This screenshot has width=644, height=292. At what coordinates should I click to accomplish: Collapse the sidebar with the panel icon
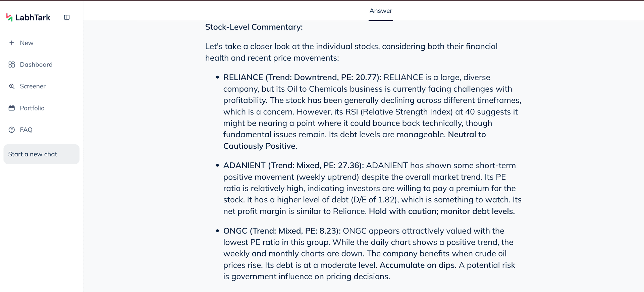[67, 17]
